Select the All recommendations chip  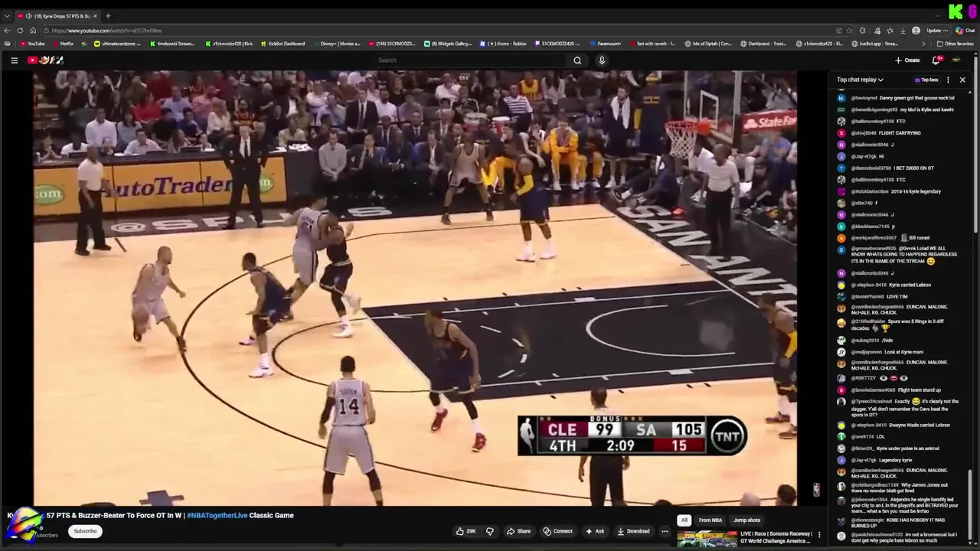tap(684, 520)
